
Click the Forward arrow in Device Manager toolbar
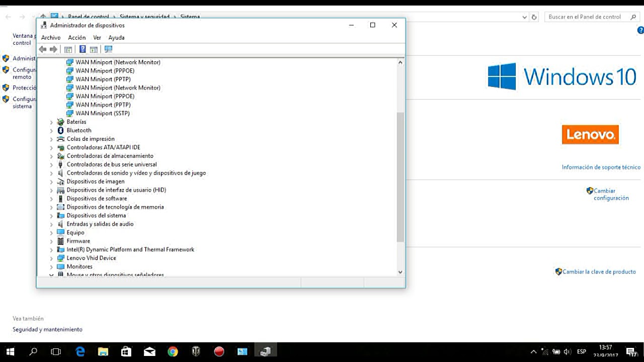pyautogui.click(x=53, y=49)
